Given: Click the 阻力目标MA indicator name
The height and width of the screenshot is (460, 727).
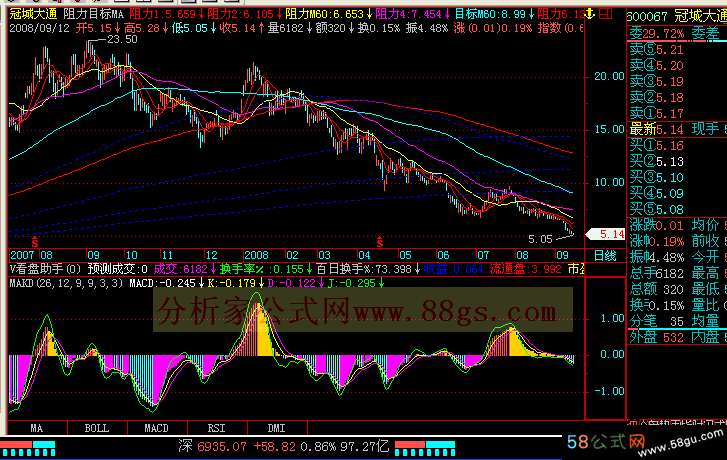Looking at the screenshot, I should pyautogui.click(x=94, y=14).
